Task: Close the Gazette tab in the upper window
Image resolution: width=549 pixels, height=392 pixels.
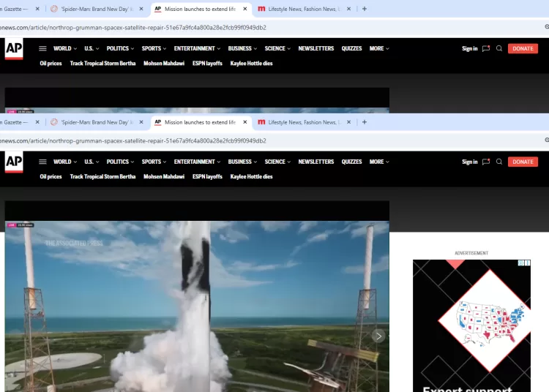Action: click(37, 9)
